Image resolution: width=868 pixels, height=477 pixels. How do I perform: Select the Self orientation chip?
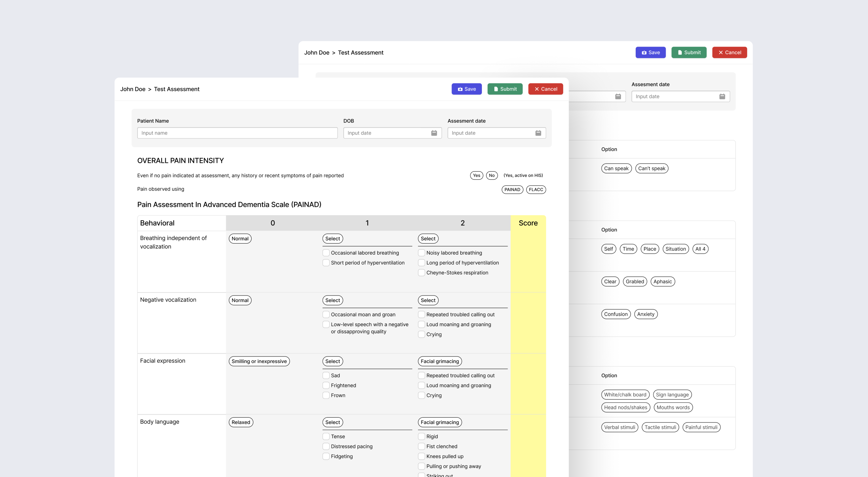click(609, 249)
